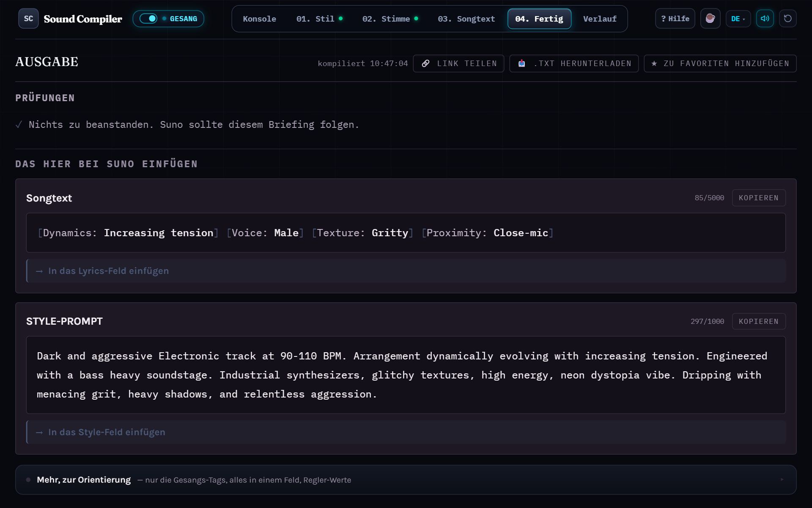Click the '85/5000' character counter
Image resolution: width=812 pixels, height=508 pixels.
click(709, 198)
